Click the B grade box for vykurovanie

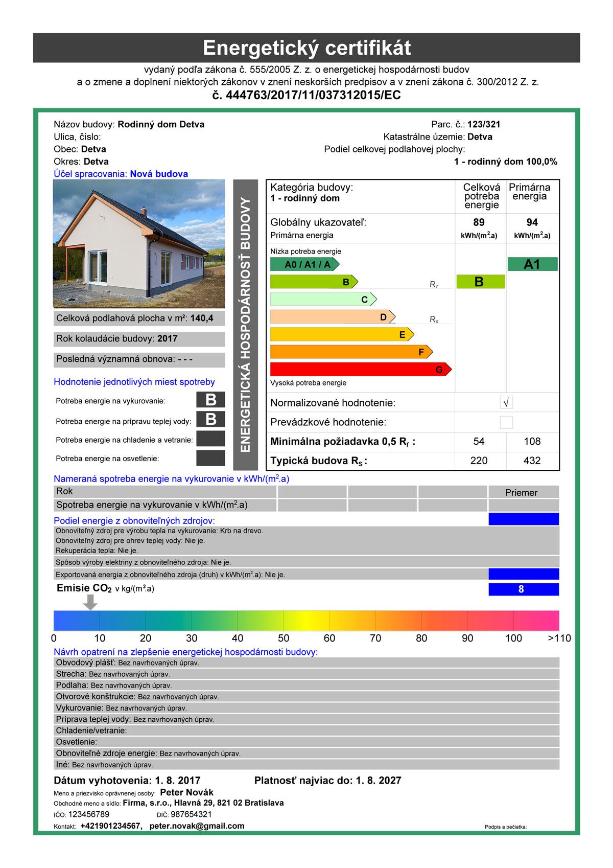point(210,400)
